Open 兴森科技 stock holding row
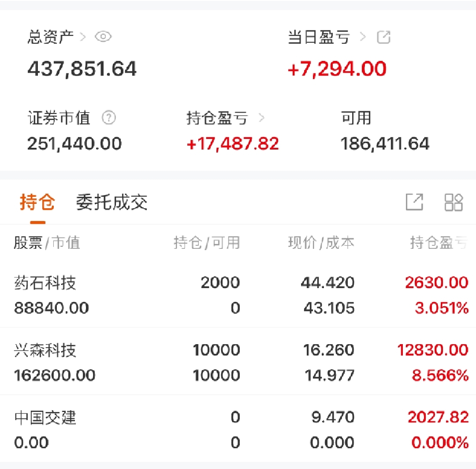 238,362
